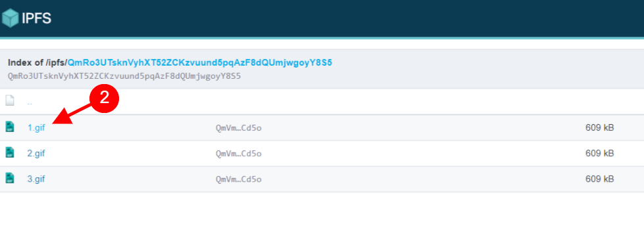Click the 609 kB size for 2.gif

click(600, 154)
